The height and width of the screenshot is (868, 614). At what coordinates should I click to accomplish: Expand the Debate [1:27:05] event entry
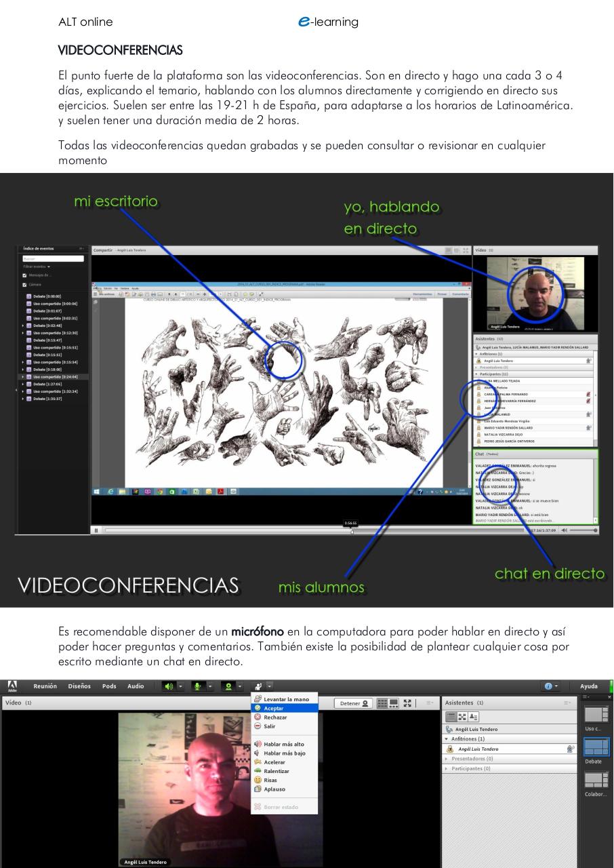[x=22, y=384]
